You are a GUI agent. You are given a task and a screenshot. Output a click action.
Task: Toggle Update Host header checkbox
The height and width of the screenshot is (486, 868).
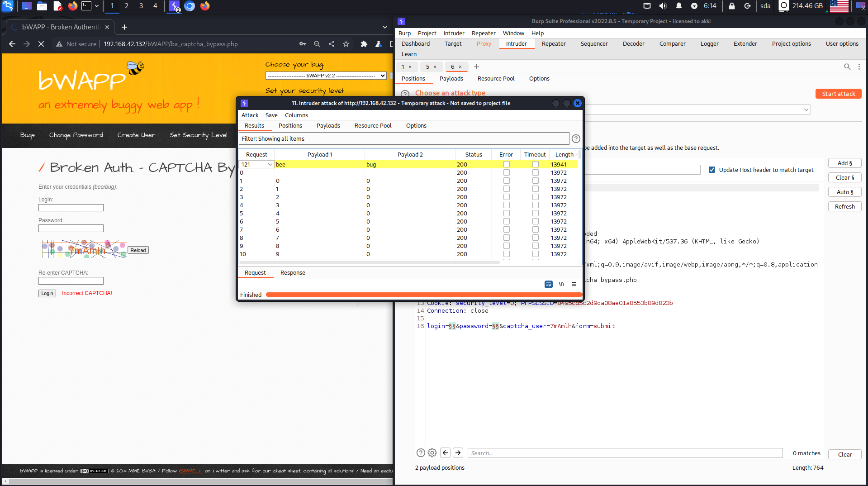coord(712,170)
